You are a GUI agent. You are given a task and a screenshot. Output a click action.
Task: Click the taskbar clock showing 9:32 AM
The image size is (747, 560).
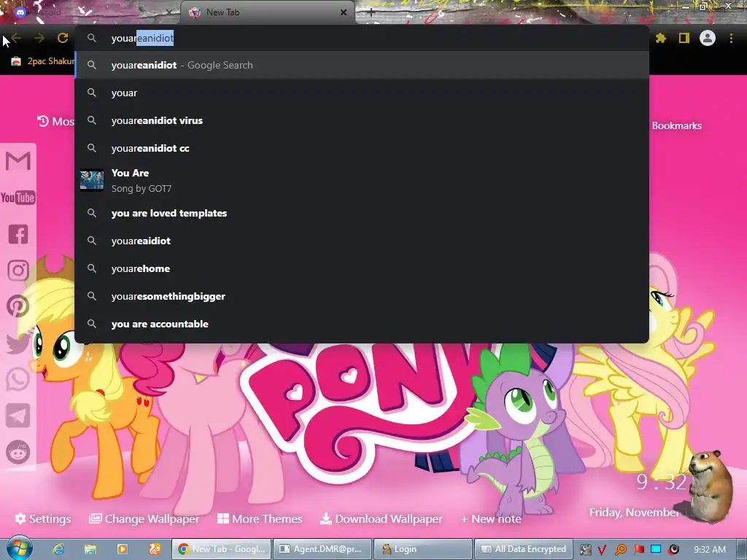pyautogui.click(x=710, y=550)
